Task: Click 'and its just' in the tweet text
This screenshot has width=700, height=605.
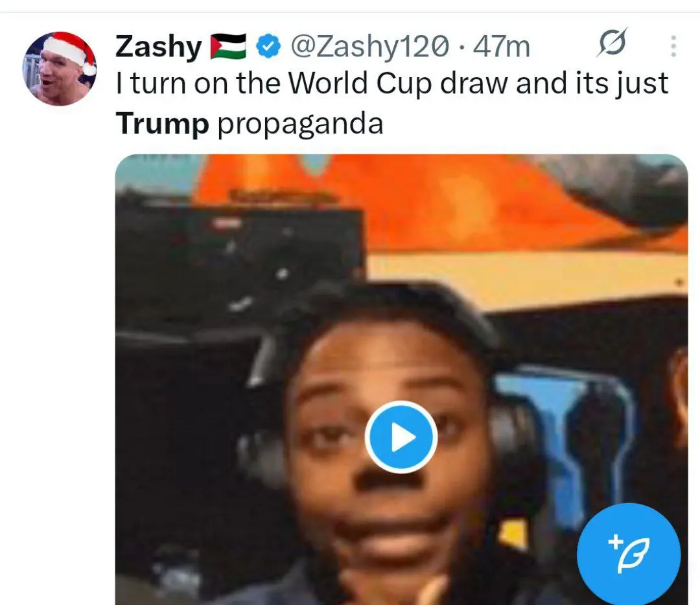Action: [592, 83]
